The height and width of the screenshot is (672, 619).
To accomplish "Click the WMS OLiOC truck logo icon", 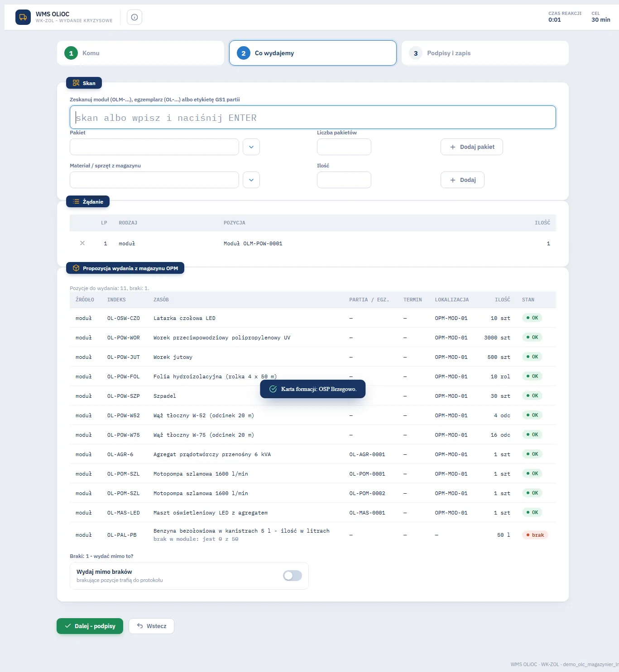I will click(23, 17).
